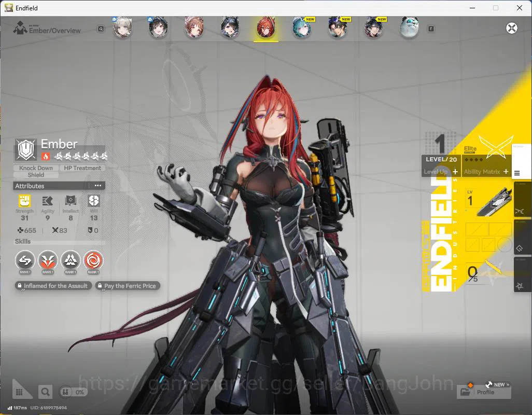Screen dimensions: 532x415
Task: Click the Knock Down tag
Action: tap(36, 168)
